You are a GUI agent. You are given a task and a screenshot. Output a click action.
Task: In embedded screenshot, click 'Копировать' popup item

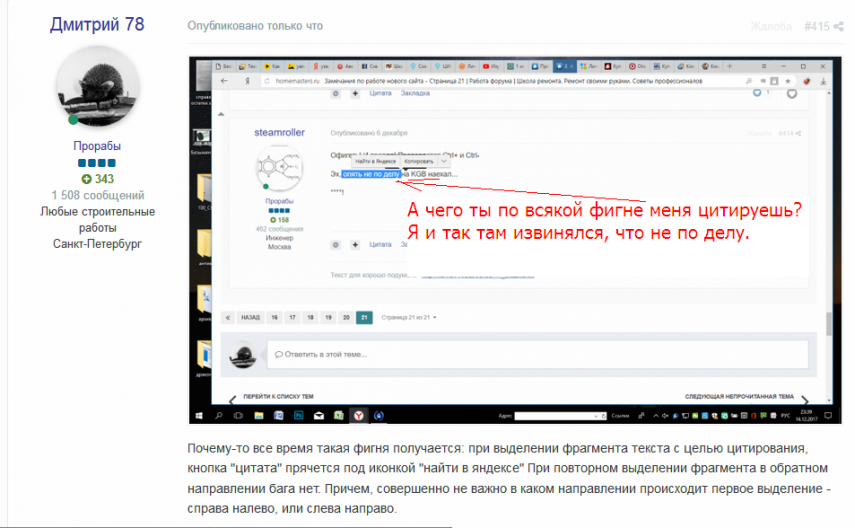coord(419,161)
